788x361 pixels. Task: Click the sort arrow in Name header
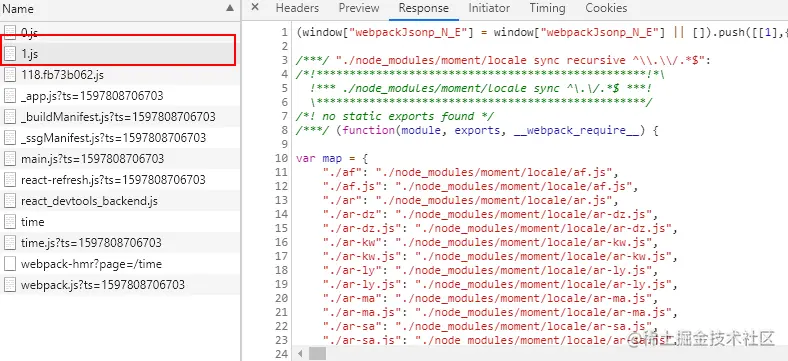[x=230, y=8]
